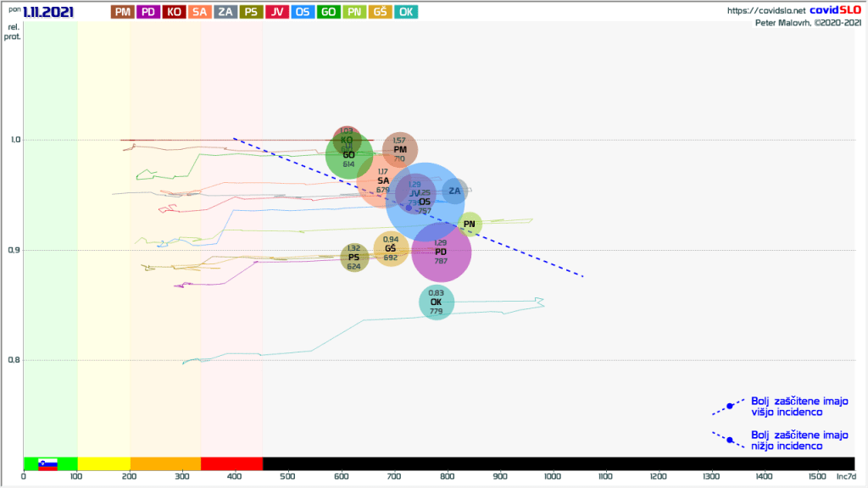Click the red band on the incidence axis
Image resolution: width=868 pixels, height=488 pixels.
tap(231, 463)
